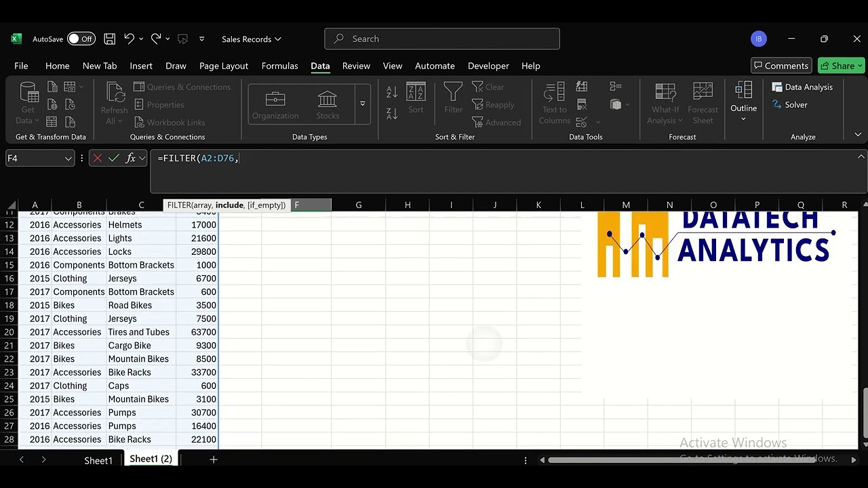868x488 pixels.
Task: Toggle the AutoSave switch
Action: click(81, 39)
